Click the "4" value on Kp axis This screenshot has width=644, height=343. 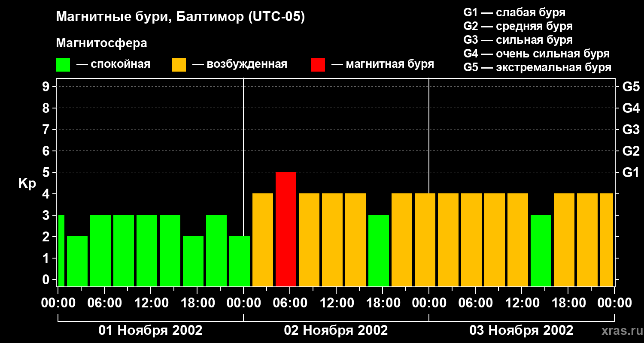[47, 194]
